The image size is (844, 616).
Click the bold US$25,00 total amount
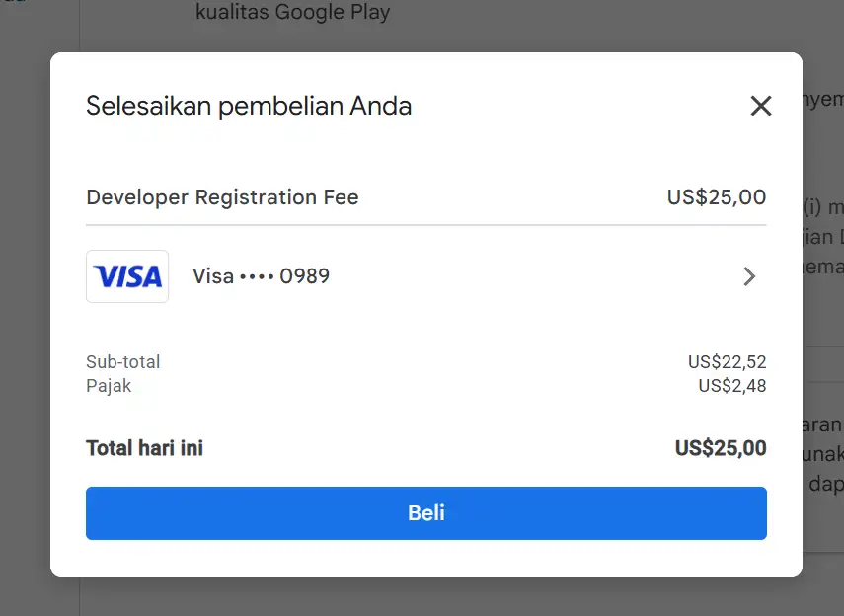720,448
